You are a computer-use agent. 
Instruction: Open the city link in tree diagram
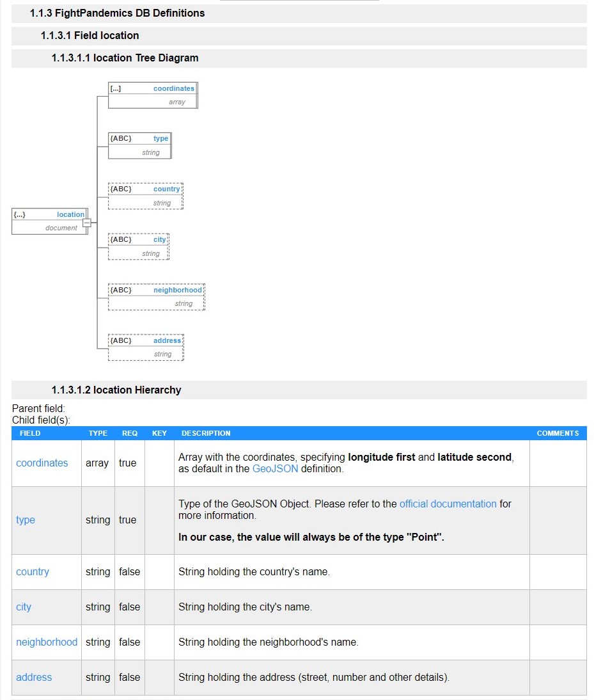tap(159, 240)
